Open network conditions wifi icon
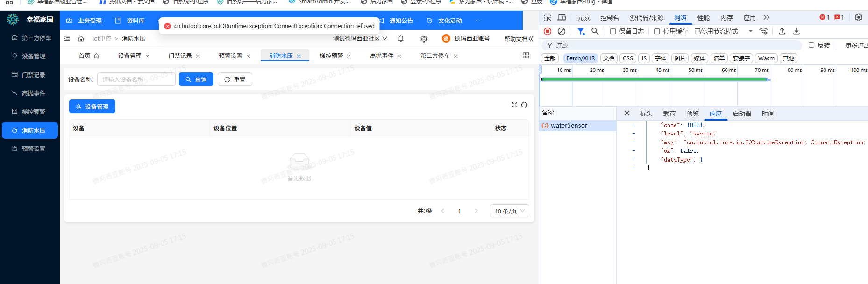This screenshot has width=868, height=284. pos(763,31)
